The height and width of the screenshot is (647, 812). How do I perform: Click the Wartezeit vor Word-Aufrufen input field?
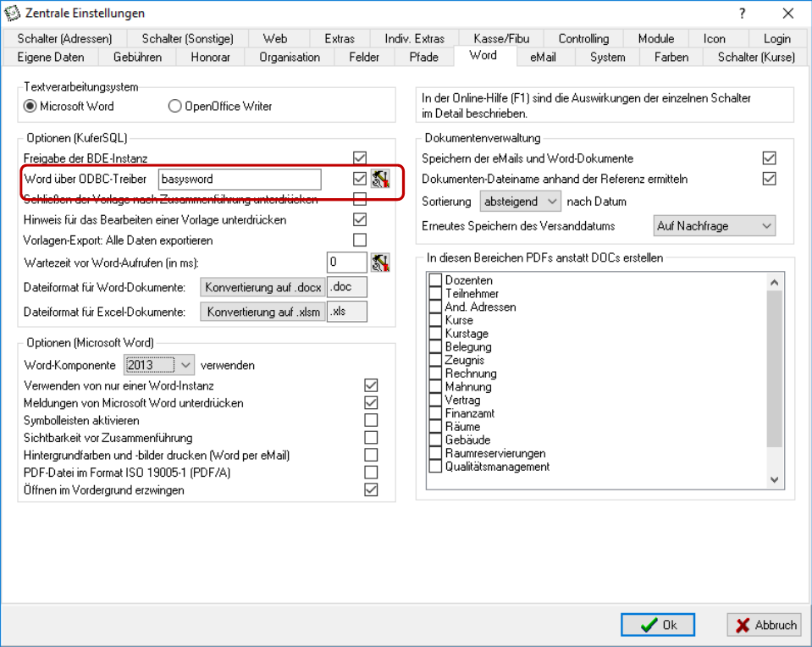(x=347, y=263)
